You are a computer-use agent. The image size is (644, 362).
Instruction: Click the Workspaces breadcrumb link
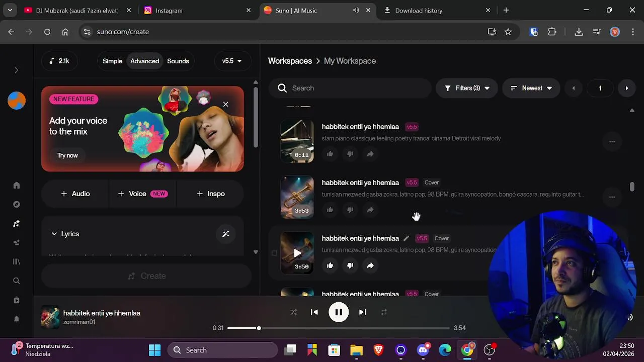click(290, 61)
